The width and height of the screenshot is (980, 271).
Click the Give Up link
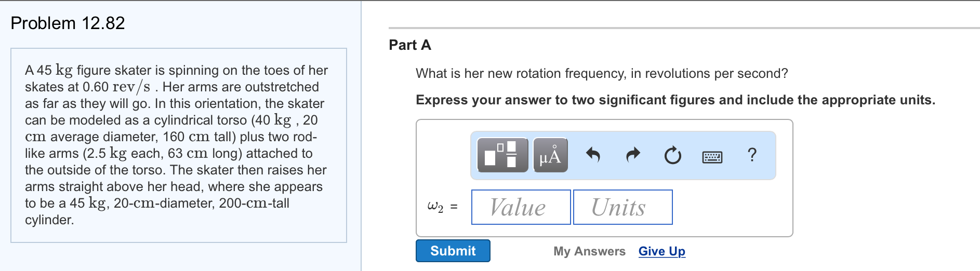point(661,251)
